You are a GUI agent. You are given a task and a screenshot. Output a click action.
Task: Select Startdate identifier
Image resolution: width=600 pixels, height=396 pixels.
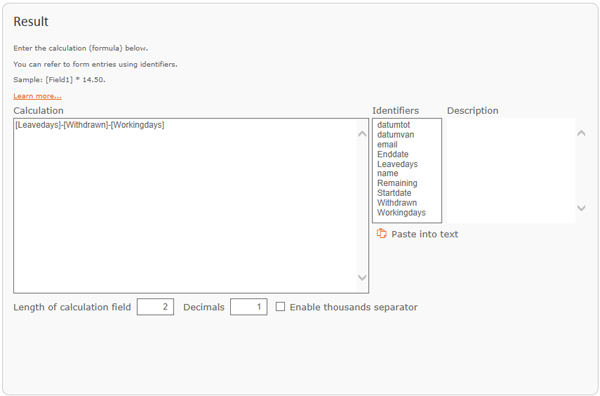point(394,193)
